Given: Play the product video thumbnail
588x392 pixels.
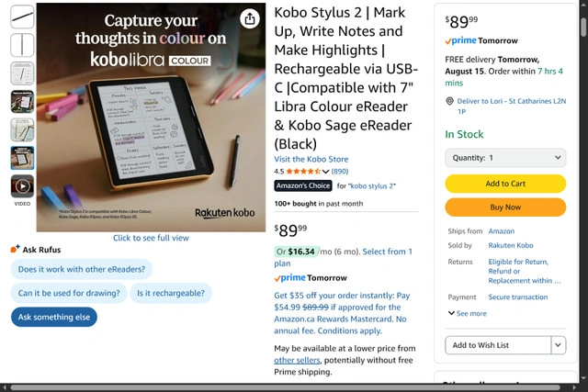Looking at the screenshot, I should click(22, 186).
